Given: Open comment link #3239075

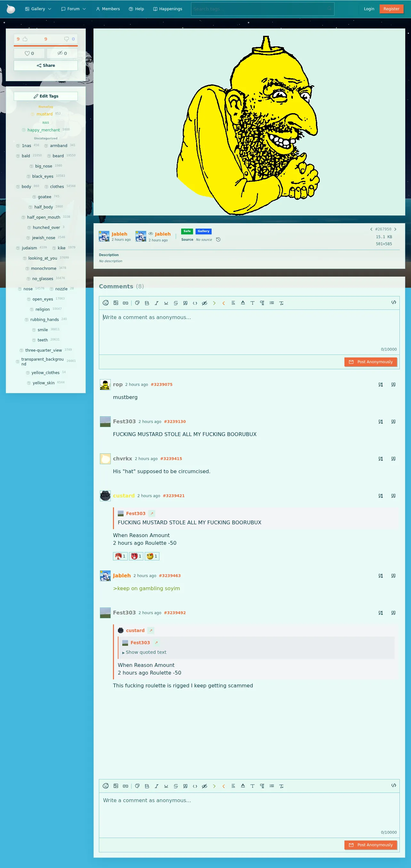Looking at the screenshot, I should coord(162,385).
